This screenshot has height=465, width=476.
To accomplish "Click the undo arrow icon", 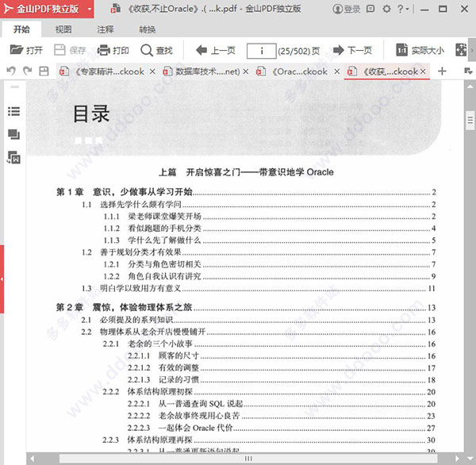I will (11, 71).
